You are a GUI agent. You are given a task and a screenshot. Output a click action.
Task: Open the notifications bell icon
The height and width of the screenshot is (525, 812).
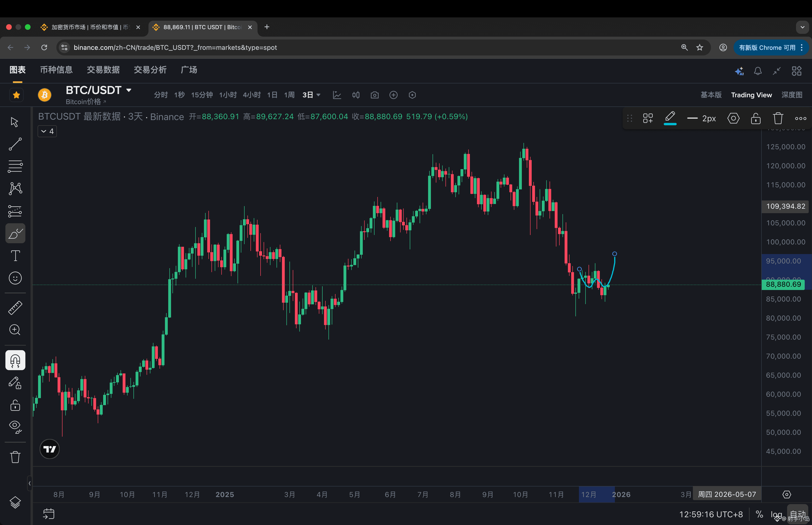757,71
